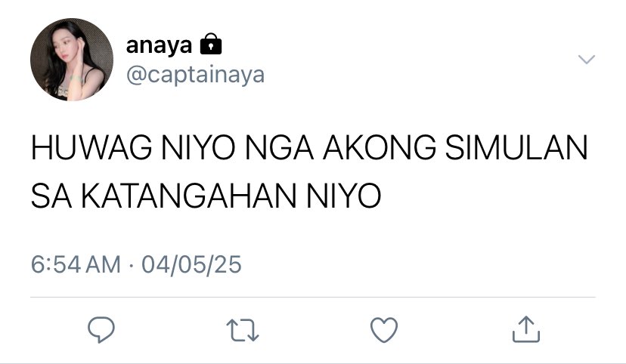626x364 pixels.
Task: Click the word SIMULAN in the tweet
Action: 516,147
